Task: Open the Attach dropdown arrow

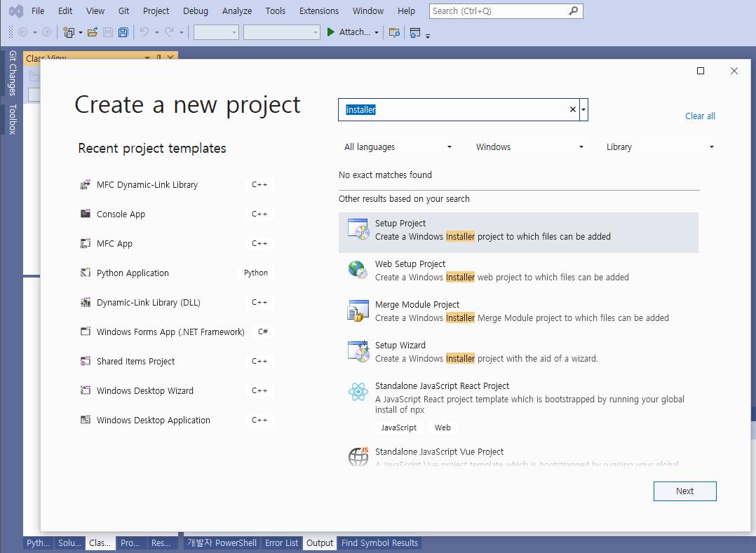Action: (377, 33)
